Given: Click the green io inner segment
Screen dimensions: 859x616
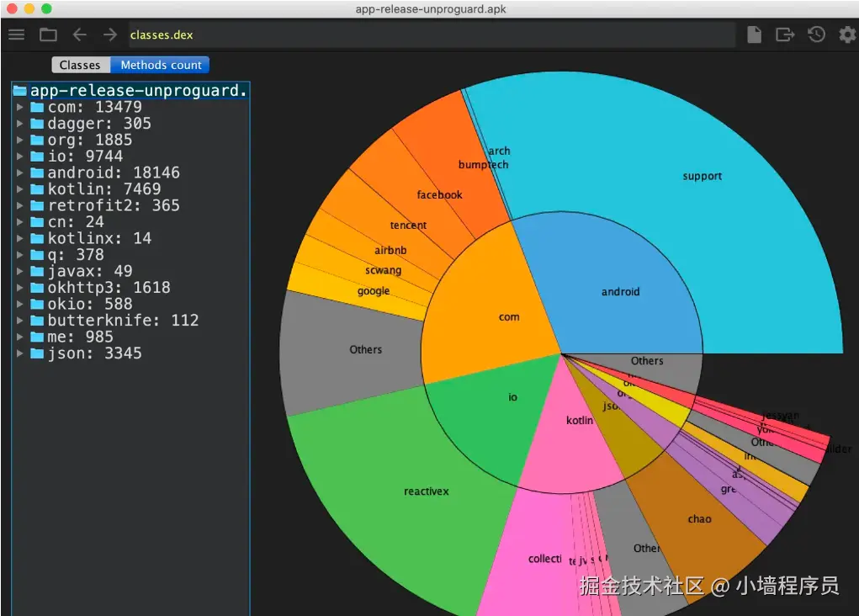Looking at the screenshot, I should [x=493, y=422].
